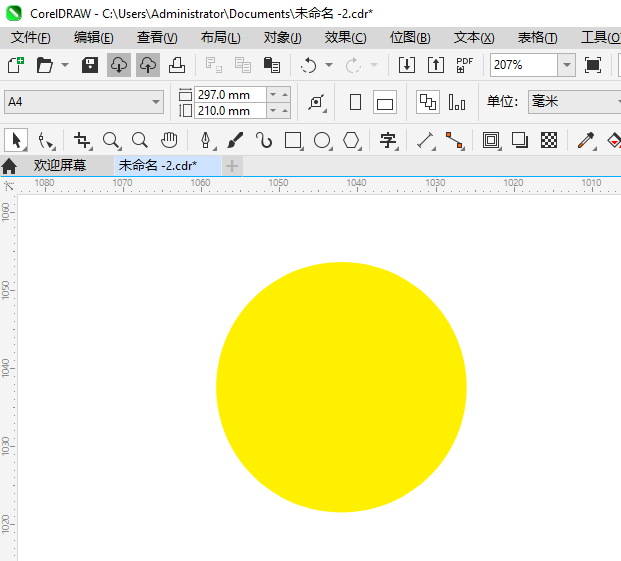Expand the redo history dropdown arrow
621x561 pixels.
(374, 65)
